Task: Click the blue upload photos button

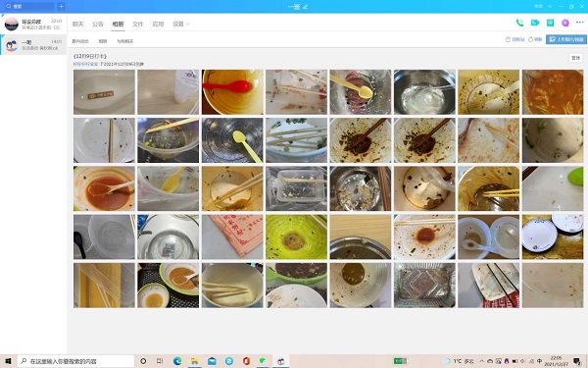Action: (x=566, y=39)
